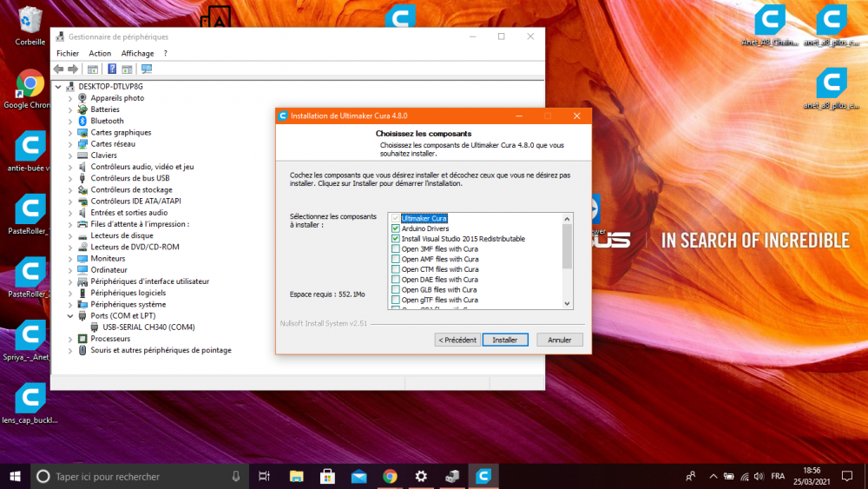The width and height of the screenshot is (868, 489).
Task: Check Open 3MF files with Cura
Action: tap(395, 248)
